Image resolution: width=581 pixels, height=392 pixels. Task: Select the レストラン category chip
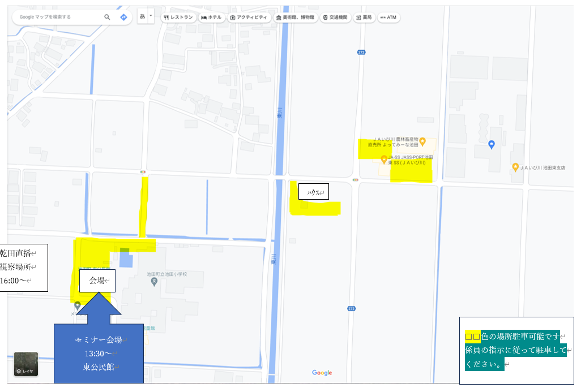(x=178, y=18)
